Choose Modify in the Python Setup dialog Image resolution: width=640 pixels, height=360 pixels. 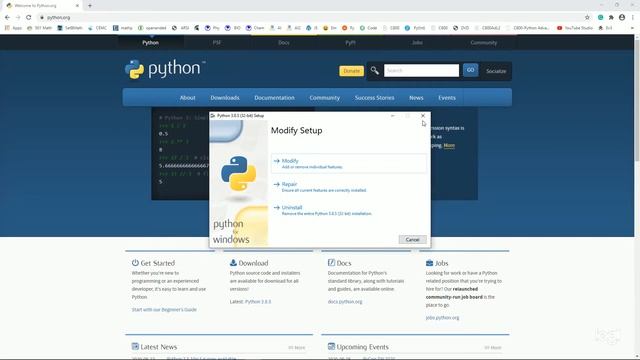click(349, 163)
